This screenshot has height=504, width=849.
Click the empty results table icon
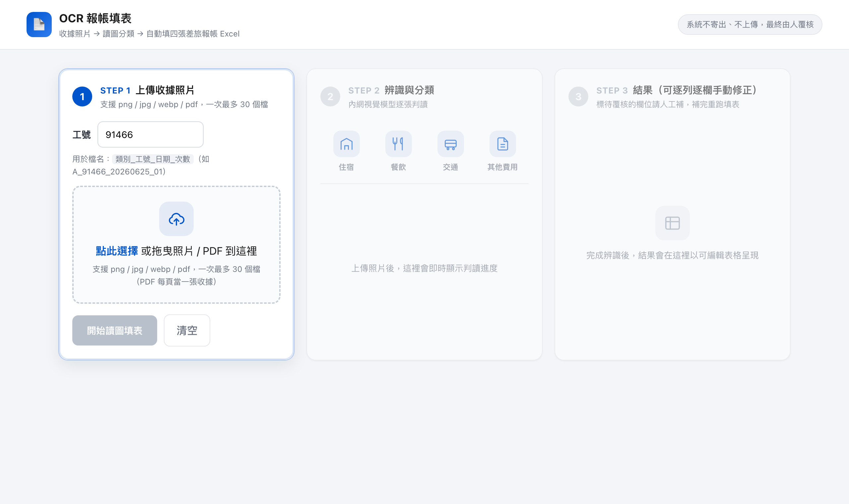tap(673, 223)
